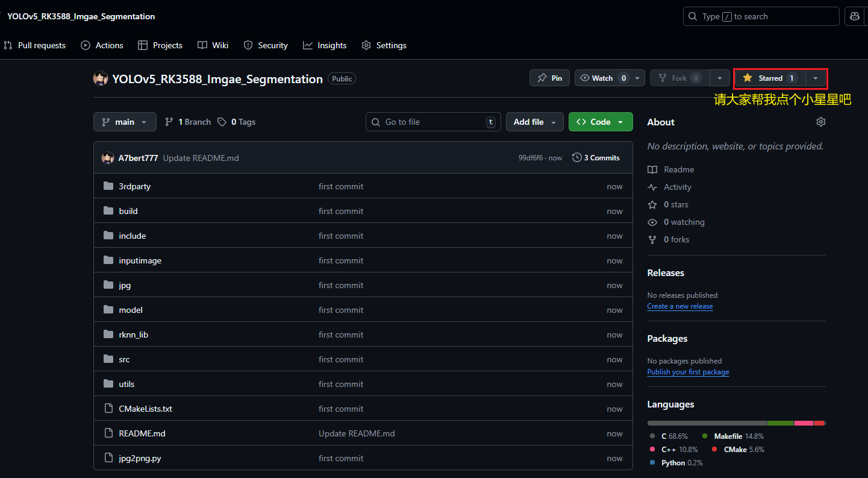The image size is (868, 478).
Task: Click the tags icon next to 0 Tags
Action: point(222,122)
